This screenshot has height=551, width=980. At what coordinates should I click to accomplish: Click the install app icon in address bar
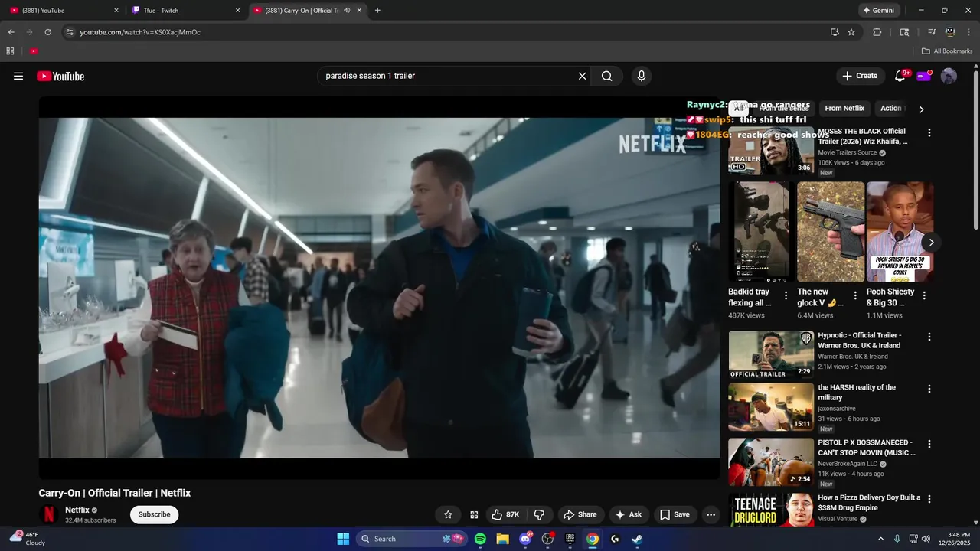[835, 32]
